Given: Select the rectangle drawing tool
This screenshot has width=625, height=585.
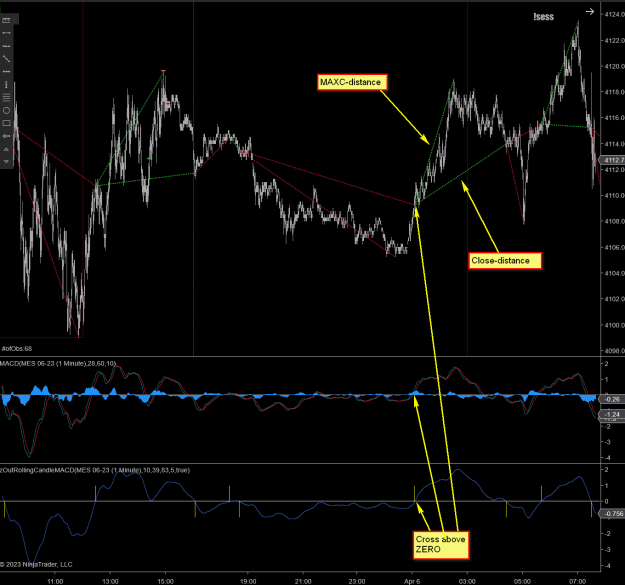Looking at the screenshot, I should click(6, 123).
